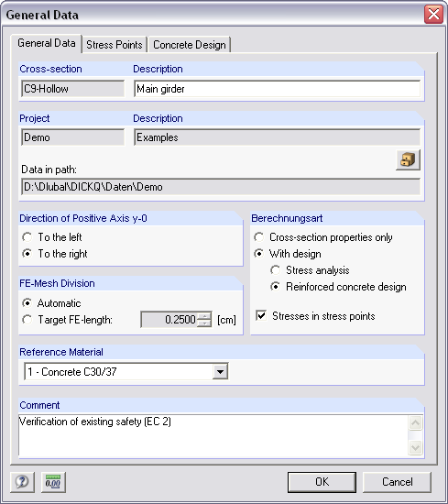
Task: Switch to the Concrete Design tab
Action: pyautogui.click(x=190, y=45)
